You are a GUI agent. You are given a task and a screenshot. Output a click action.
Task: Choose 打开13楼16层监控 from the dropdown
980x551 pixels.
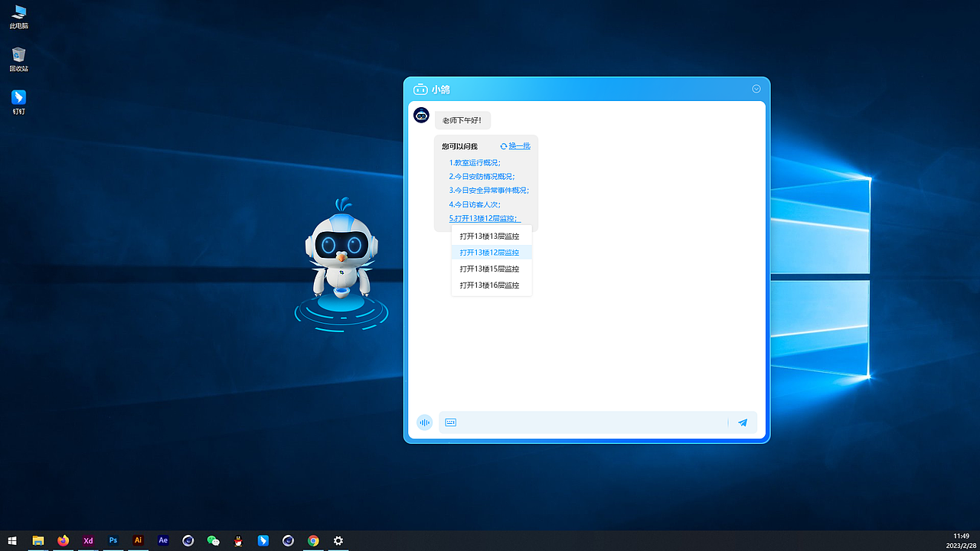492,285
